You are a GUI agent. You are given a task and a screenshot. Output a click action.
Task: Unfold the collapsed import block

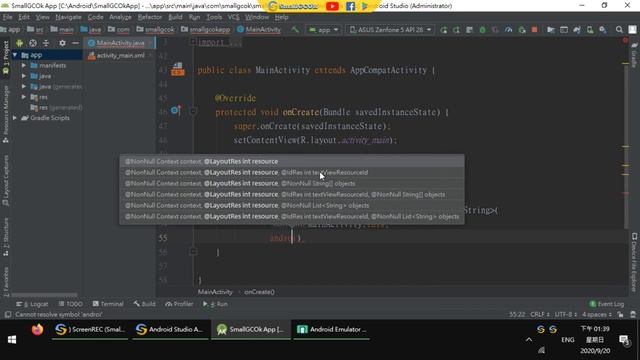coord(193,41)
